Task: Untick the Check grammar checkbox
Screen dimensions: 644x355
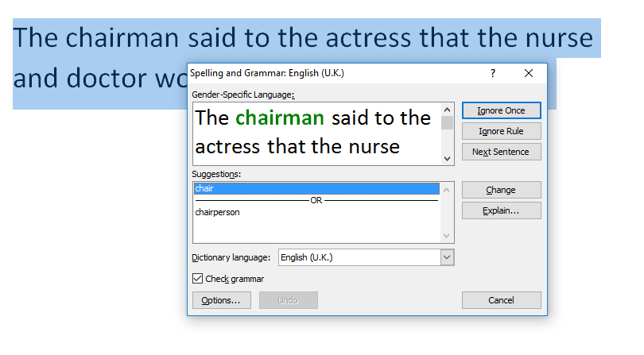Action: click(x=198, y=279)
